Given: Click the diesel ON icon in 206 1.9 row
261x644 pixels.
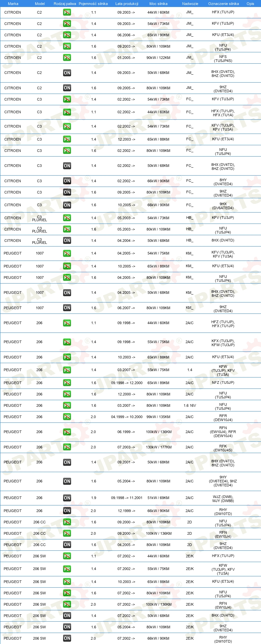Looking at the screenshot, I should pos(67,498).
